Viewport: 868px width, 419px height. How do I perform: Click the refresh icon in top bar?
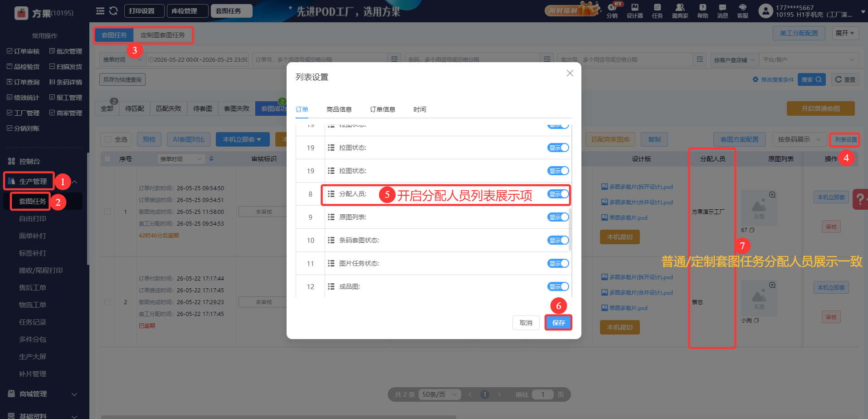click(113, 10)
